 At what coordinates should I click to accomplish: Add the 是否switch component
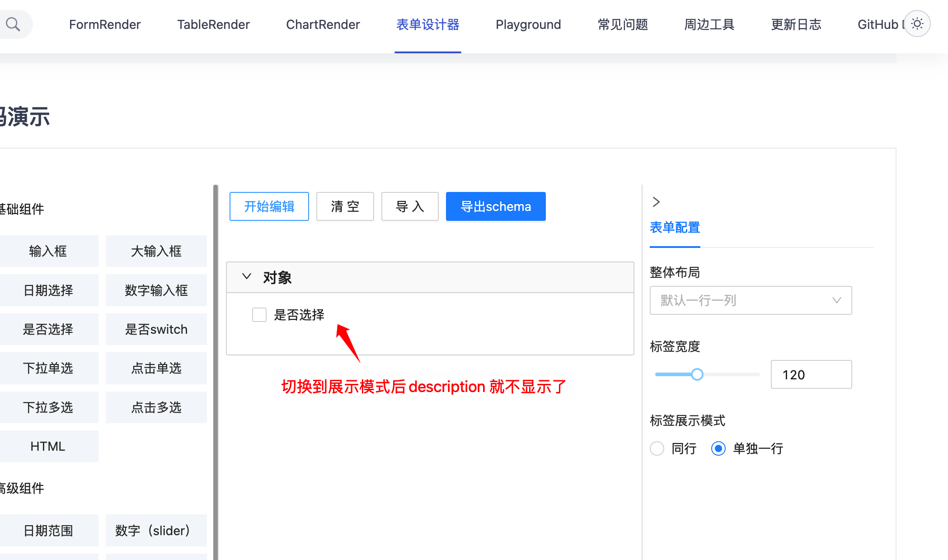click(156, 329)
